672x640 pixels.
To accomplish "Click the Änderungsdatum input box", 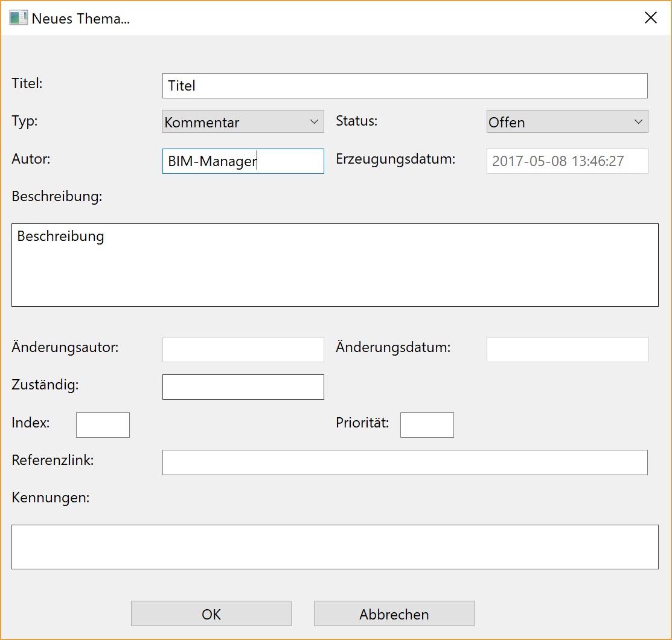I will click(567, 349).
